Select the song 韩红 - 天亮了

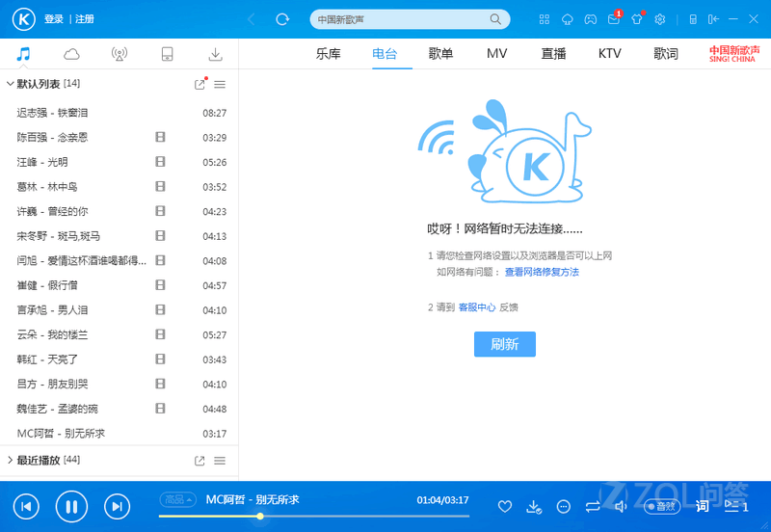pos(119,359)
